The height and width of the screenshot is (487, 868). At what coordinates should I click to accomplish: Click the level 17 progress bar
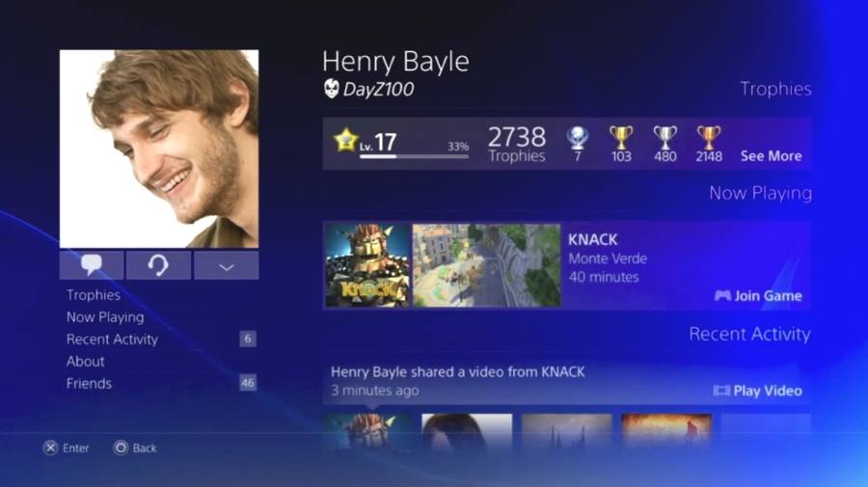pyautogui.click(x=414, y=156)
